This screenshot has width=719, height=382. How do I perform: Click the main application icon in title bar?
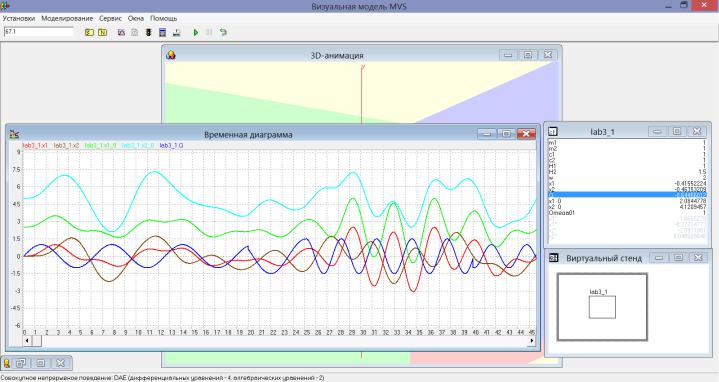[6, 6]
